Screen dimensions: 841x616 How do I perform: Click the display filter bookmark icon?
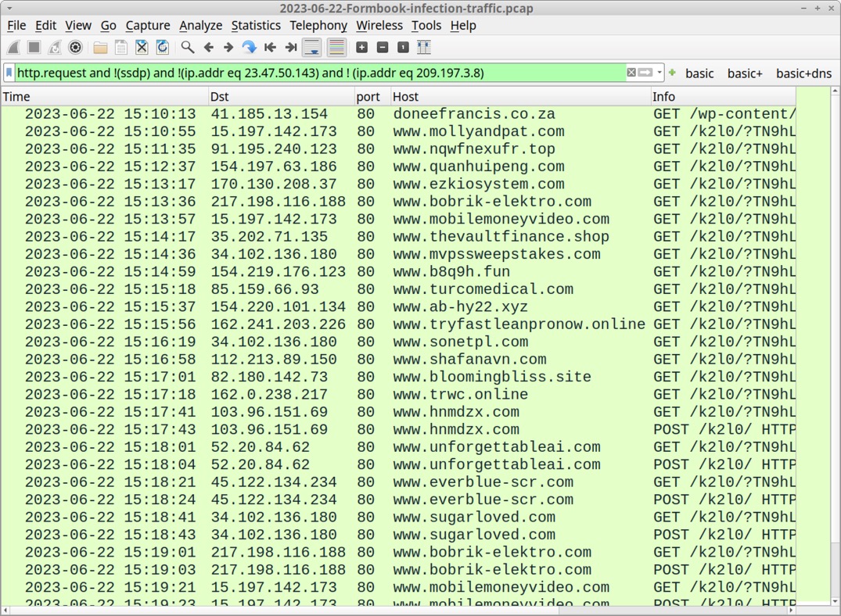click(x=9, y=73)
